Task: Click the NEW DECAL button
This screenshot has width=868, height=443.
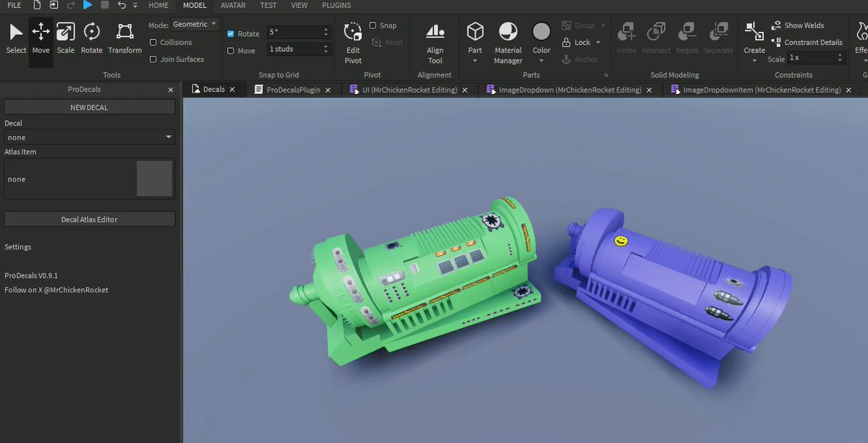Action: [x=90, y=107]
